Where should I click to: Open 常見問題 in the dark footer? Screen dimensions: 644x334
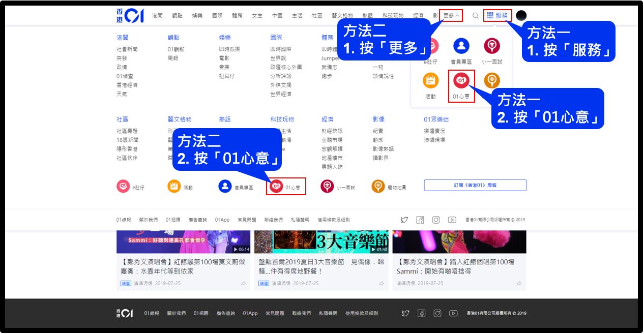[275, 314]
